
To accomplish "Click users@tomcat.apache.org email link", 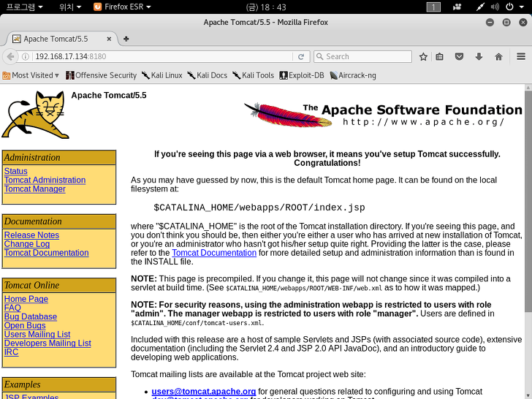I will (204, 391).
